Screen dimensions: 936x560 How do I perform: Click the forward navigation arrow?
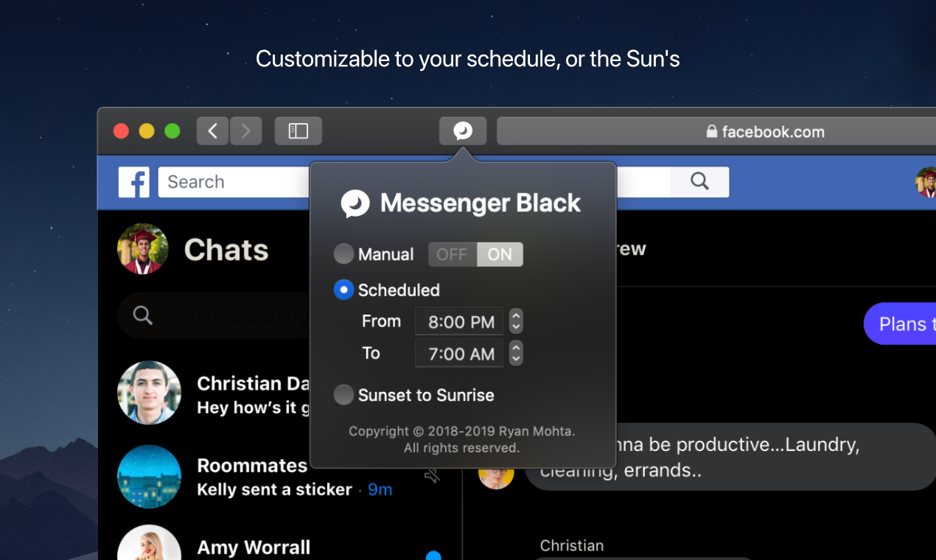(245, 130)
